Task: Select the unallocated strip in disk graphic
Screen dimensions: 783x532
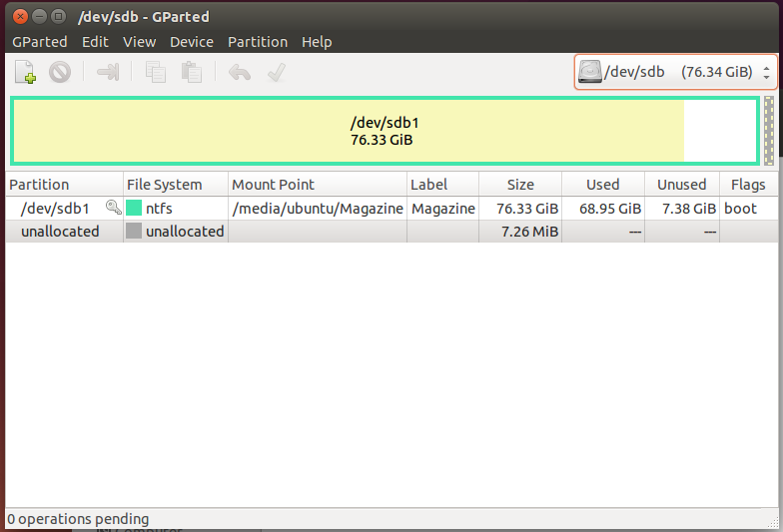Action: [769, 131]
